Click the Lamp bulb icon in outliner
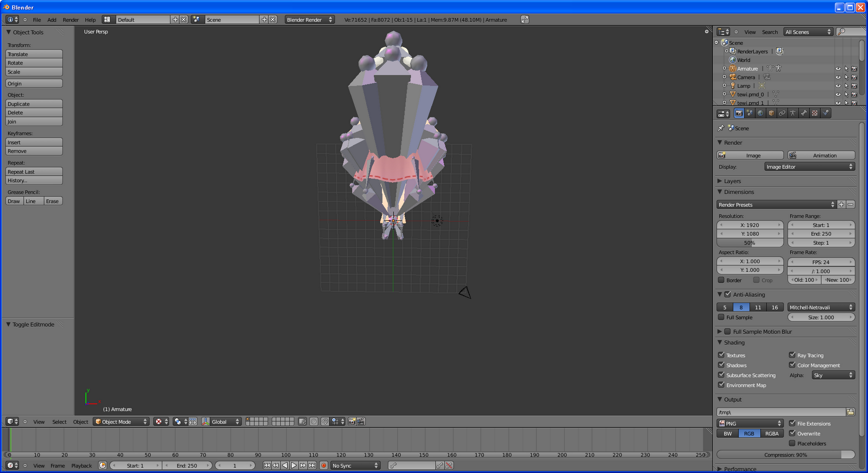Image resolution: width=868 pixels, height=473 pixels. (732, 86)
